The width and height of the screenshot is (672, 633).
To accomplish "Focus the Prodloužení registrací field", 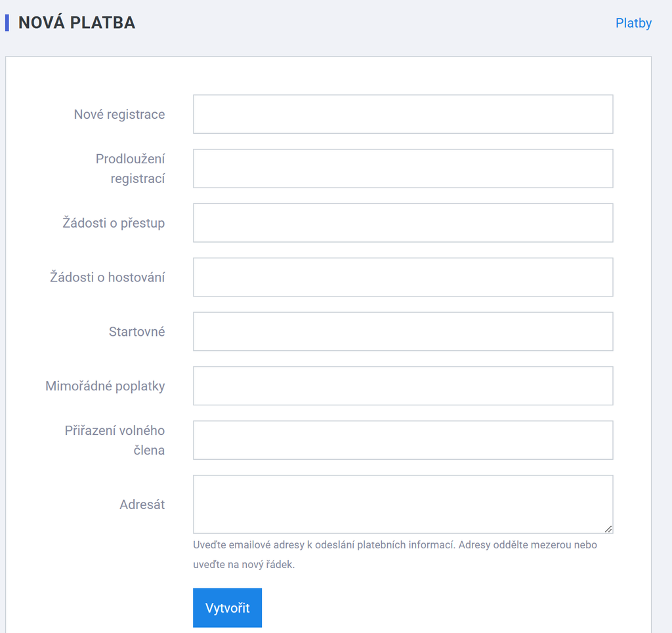I will point(403,169).
